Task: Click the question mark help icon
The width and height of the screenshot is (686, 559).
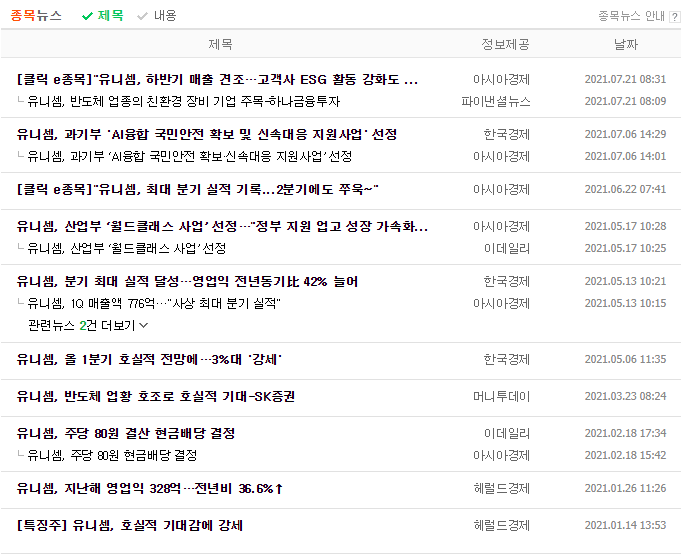Action: click(x=674, y=17)
